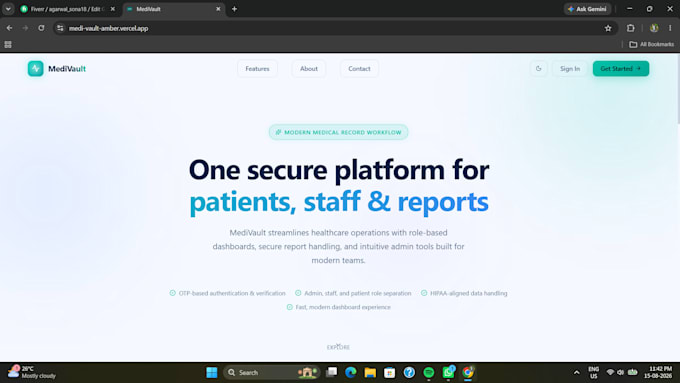
Task: Click 'Fast, modern dashboard experience' text
Action: tap(343, 307)
